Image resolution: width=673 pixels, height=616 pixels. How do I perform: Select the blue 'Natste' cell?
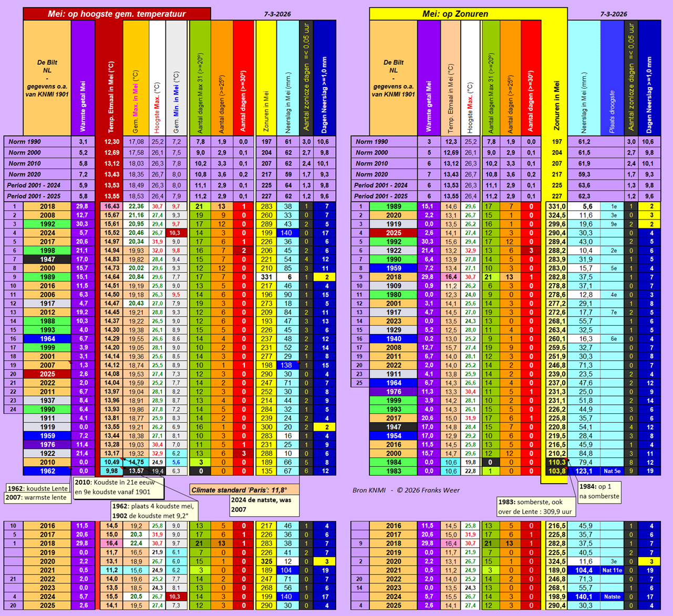tap(612, 597)
